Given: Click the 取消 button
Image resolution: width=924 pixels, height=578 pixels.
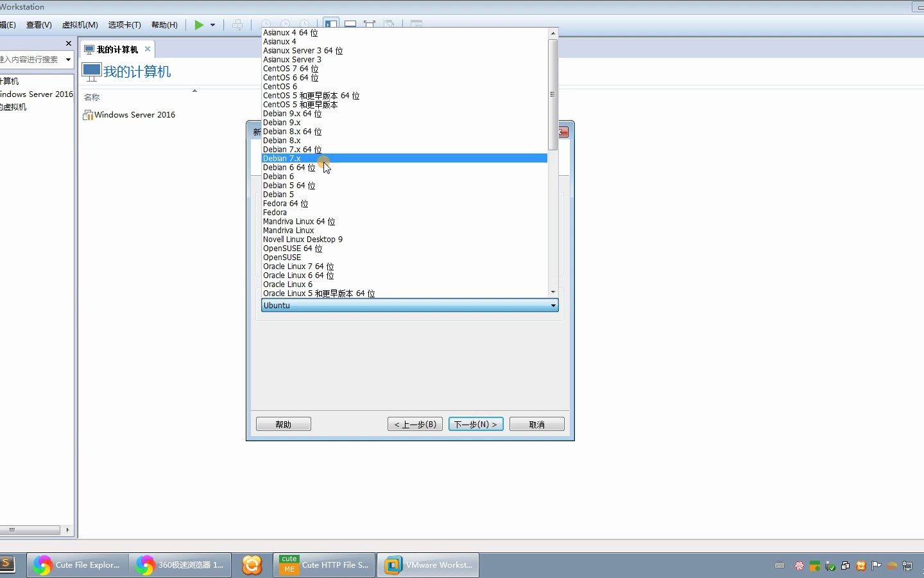Looking at the screenshot, I should (x=537, y=425).
